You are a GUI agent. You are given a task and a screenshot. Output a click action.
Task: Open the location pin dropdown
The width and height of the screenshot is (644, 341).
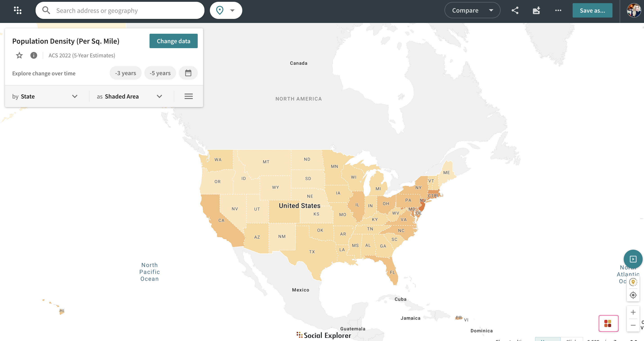(226, 10)
